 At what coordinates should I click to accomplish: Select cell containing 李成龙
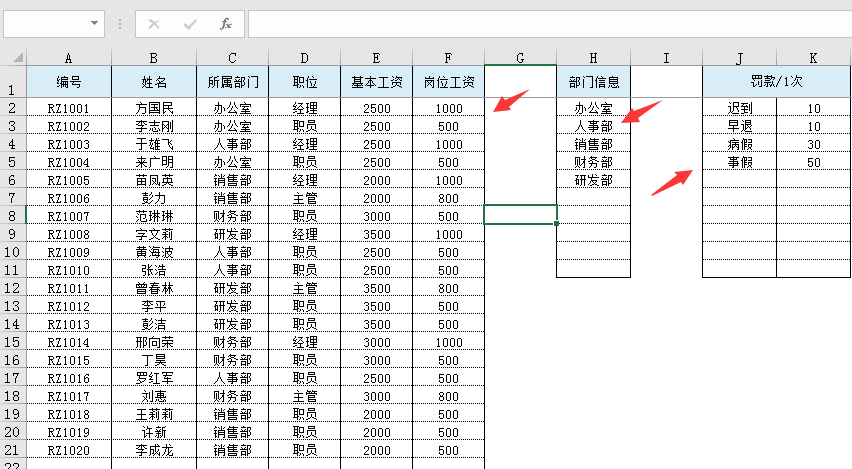pos(154,449)
